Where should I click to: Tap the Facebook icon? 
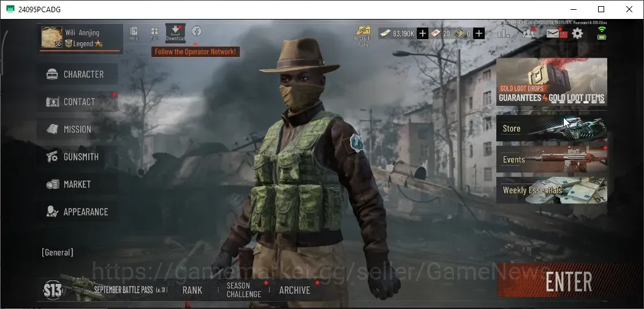click(196, 31)
